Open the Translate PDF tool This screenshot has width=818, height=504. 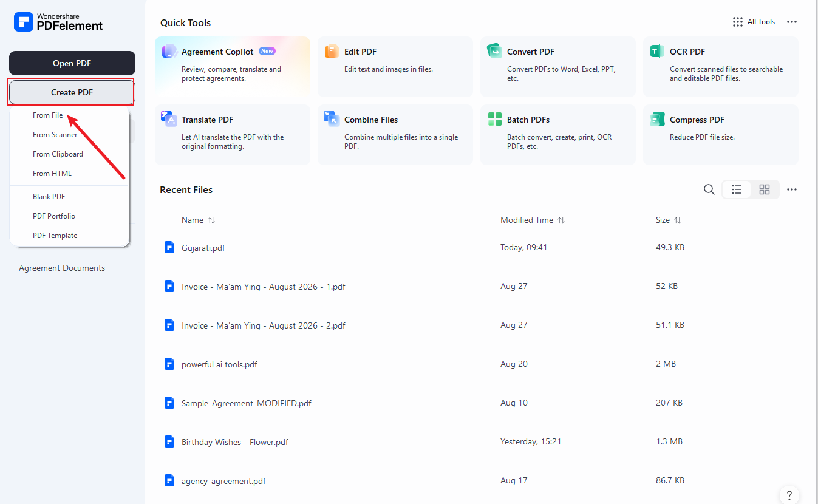click(233, 134)
